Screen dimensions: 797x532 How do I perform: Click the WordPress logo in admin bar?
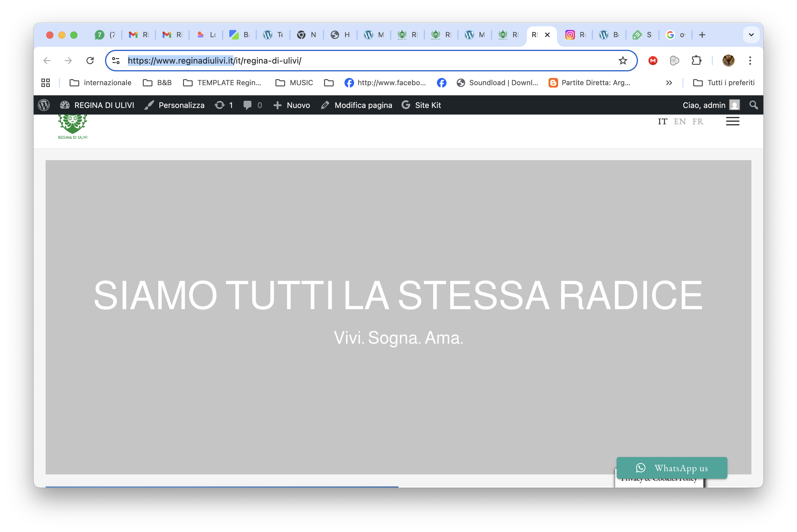pyautogui.click(x=44, y=105)
